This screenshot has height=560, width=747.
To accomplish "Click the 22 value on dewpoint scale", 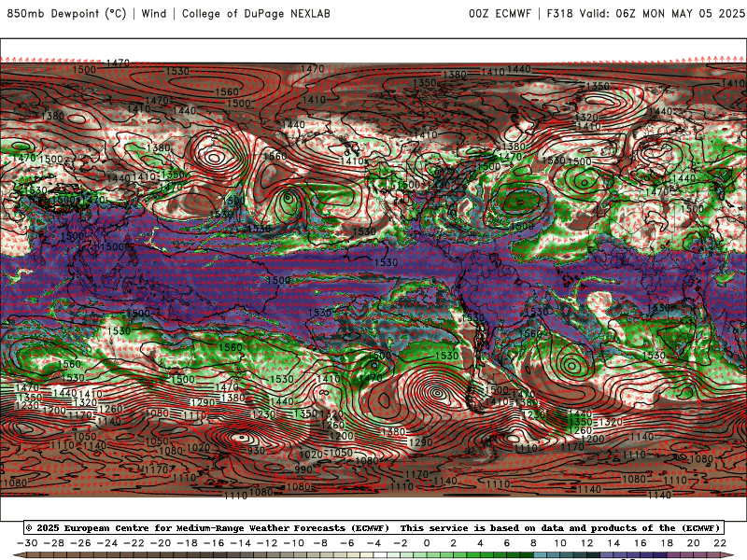I will (x=720, y=543).
